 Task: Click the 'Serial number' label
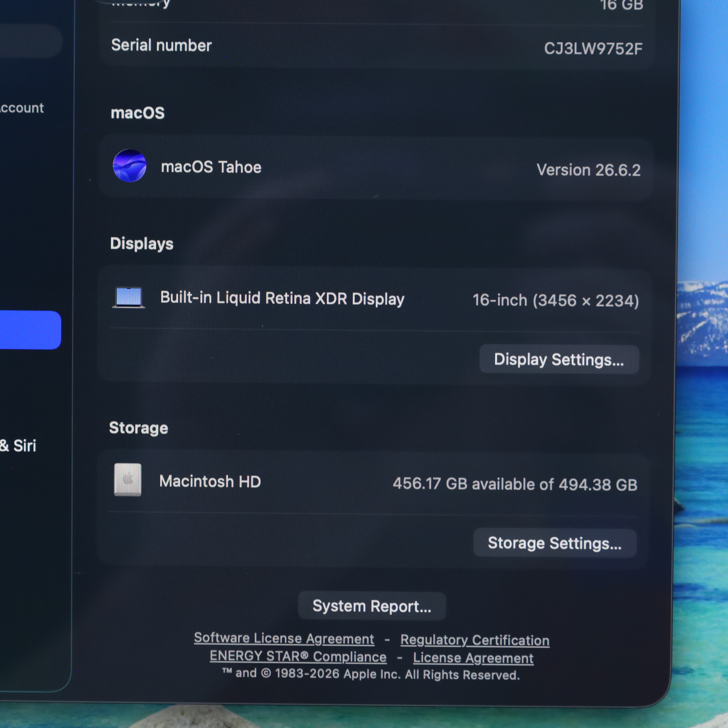[162, 45]
